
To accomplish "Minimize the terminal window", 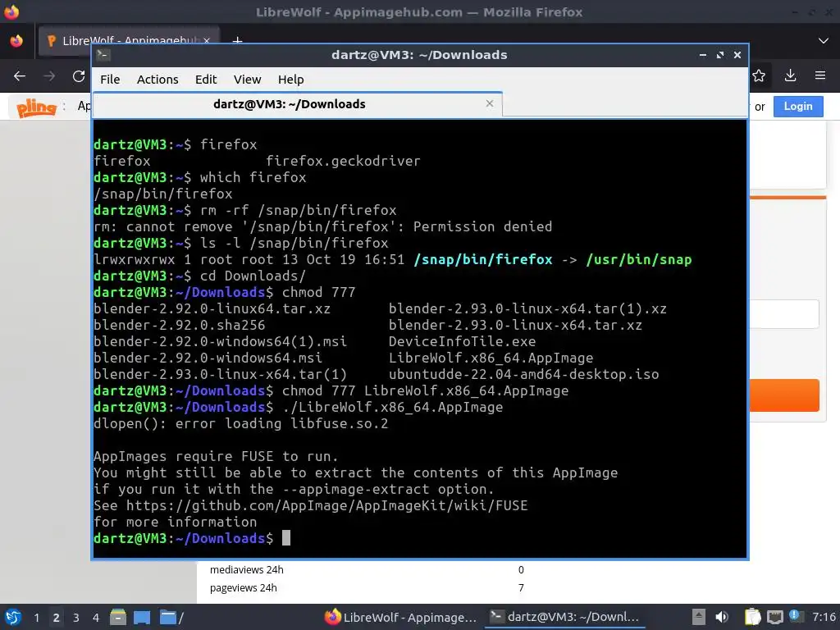I will coord(702,55).
